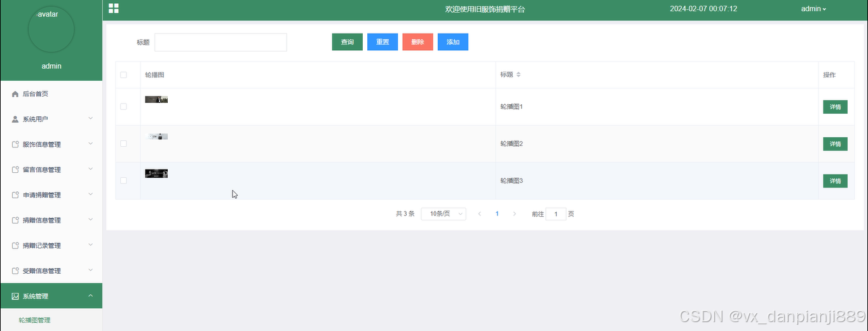The image size is (868, 331).
Task: Go to previous page arrow in pagination
Action: click(479, 214)
